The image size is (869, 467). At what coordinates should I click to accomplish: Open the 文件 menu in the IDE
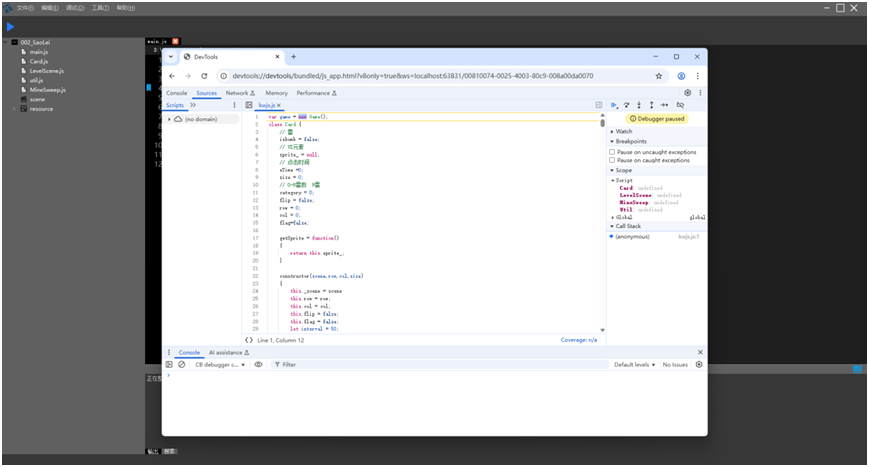point(25,8)
